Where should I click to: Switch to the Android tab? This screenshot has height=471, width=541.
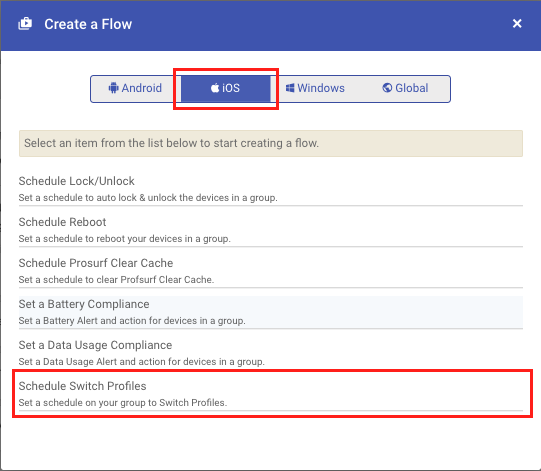point(135,89)
